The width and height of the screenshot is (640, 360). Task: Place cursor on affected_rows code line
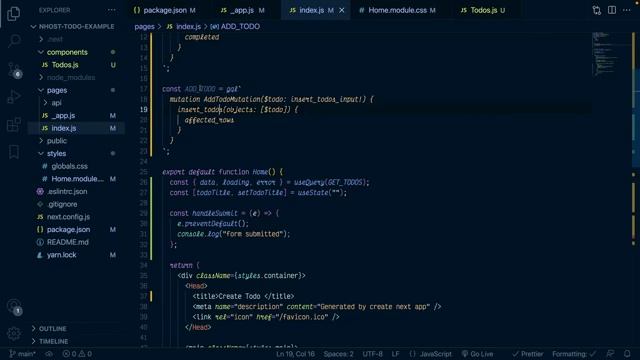tap(209, 120)
